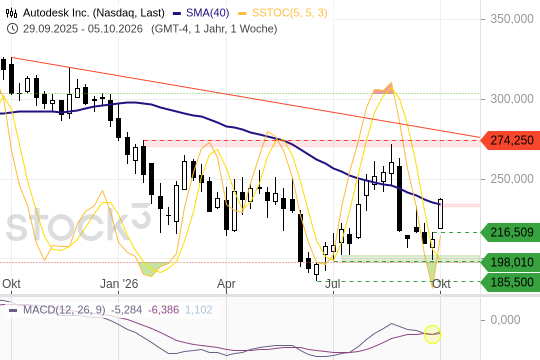Select the green 216,509 price tag
540x360 pixels.
click(510, 233)
